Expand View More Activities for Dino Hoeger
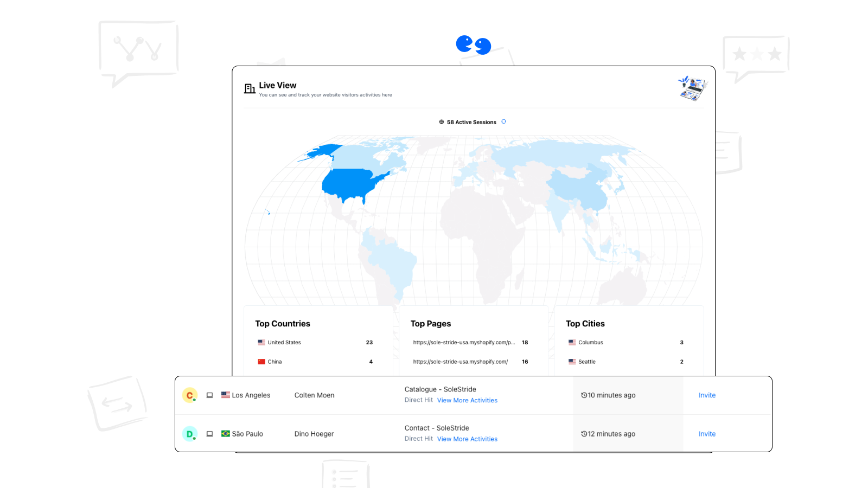Image resolution: width=868 pixels, height=488 pixels. (467, 439)
